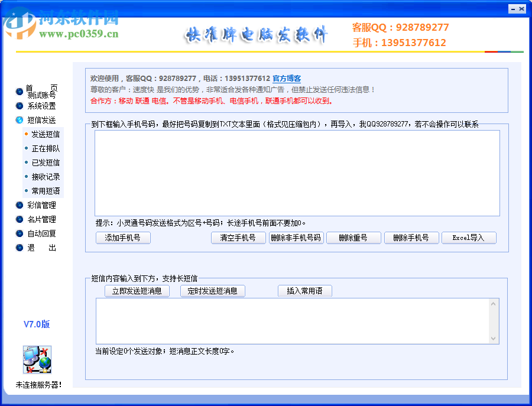The image size is (532, 406).
Task: Click the 短信发送 blue globe icon
Action: 18,120
